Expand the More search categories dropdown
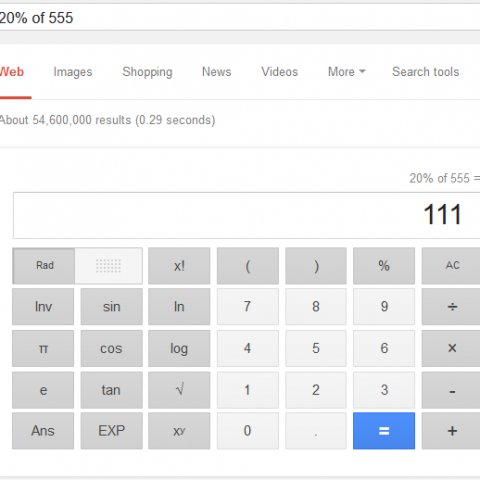Image resolution: width=480 pixels, height=480 pixels. (x=347, y=72)
